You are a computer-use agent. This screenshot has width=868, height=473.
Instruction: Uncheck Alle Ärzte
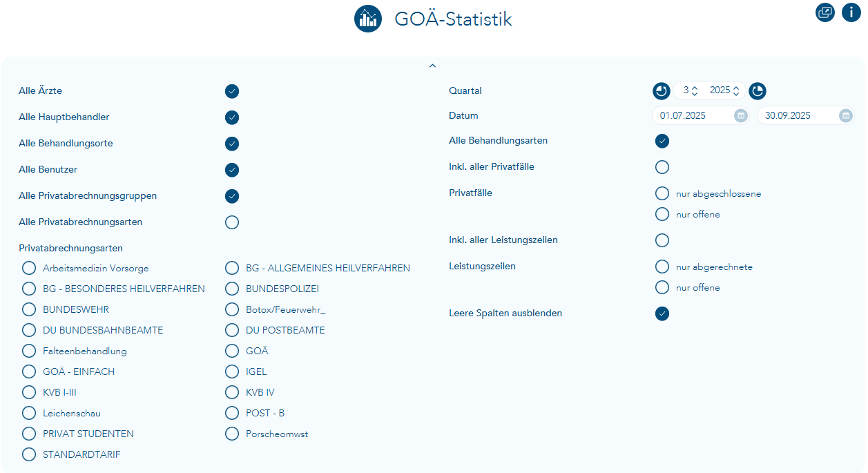coord(232,91)
